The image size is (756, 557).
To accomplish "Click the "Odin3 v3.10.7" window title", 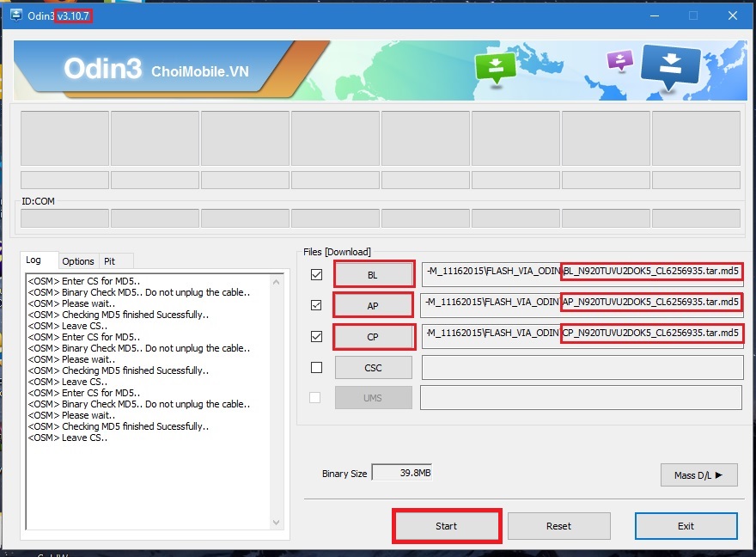I will [x=58, y=16].
